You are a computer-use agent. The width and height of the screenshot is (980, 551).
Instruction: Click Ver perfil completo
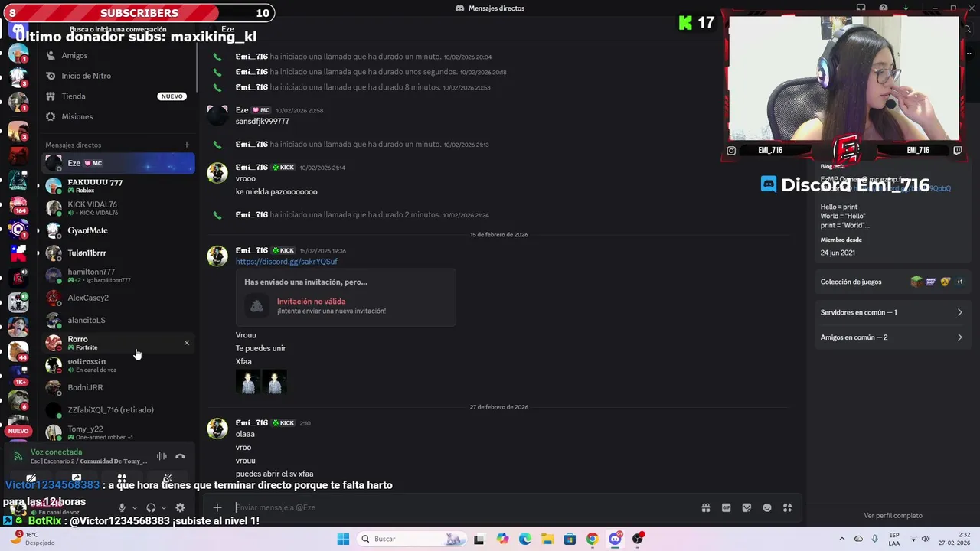[x=893, y=516]
